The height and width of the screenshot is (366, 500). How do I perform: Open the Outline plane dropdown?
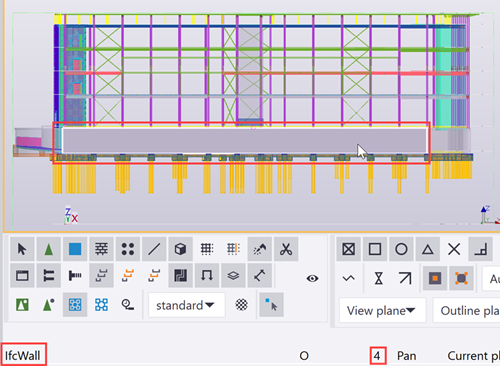(467, 310)
